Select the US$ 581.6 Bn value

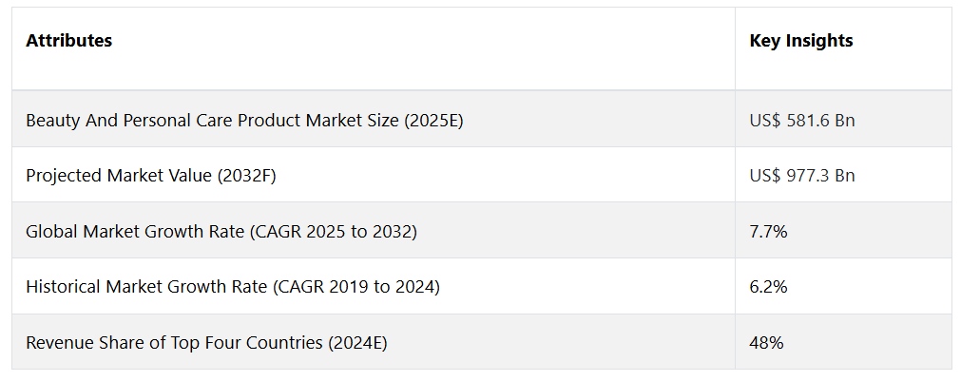tap(802, 120)
